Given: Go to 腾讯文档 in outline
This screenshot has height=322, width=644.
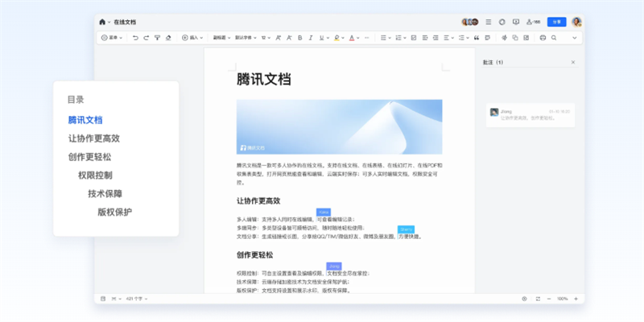Looking at the screenshot, I should click(85, 120).
